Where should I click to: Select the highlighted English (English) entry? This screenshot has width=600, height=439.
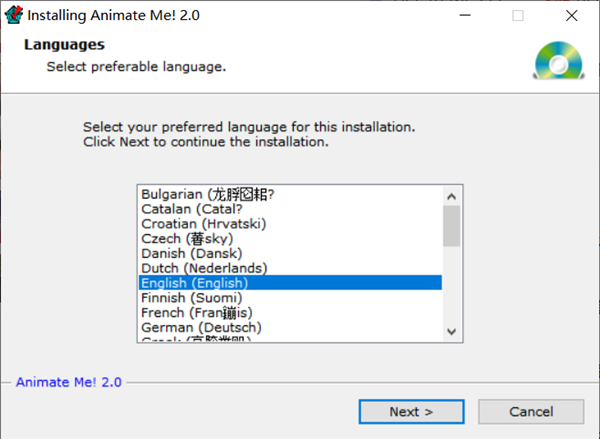tap(194, 283)
